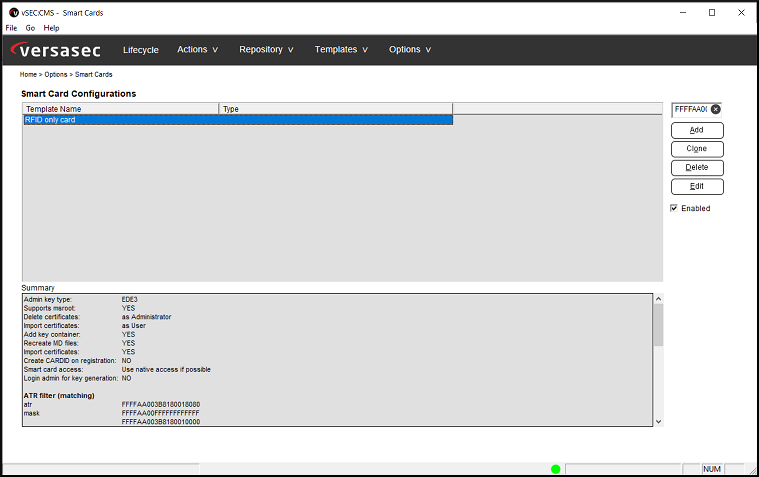Screen dimensions: 759x477
Task: Click the Summary scrollbar up arrow
Action: (658, 299)
